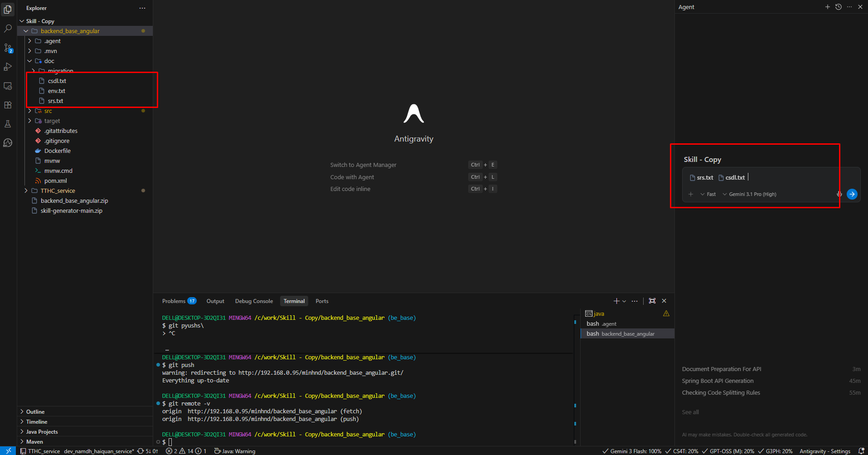Open pom.xml in the explorer

click(55, 181)
